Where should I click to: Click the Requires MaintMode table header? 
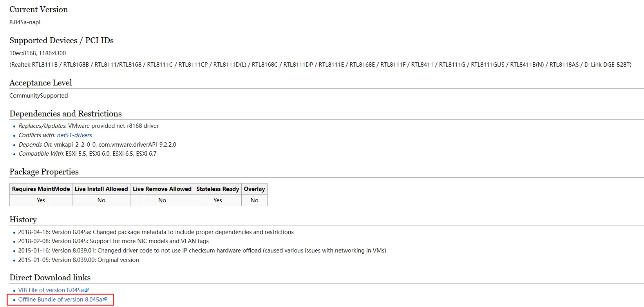coord(41,189)
